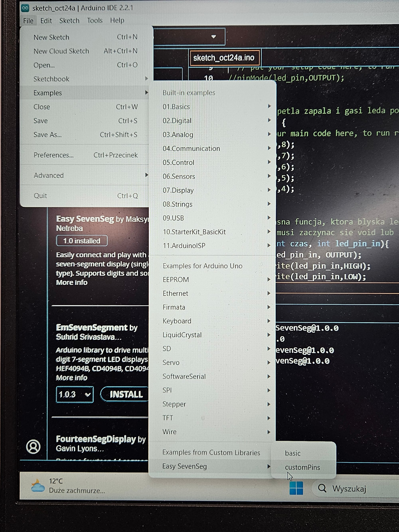399x532 pixels.
Task: Click the FourteenSegDisplay library title
Action: pos(96,439)
